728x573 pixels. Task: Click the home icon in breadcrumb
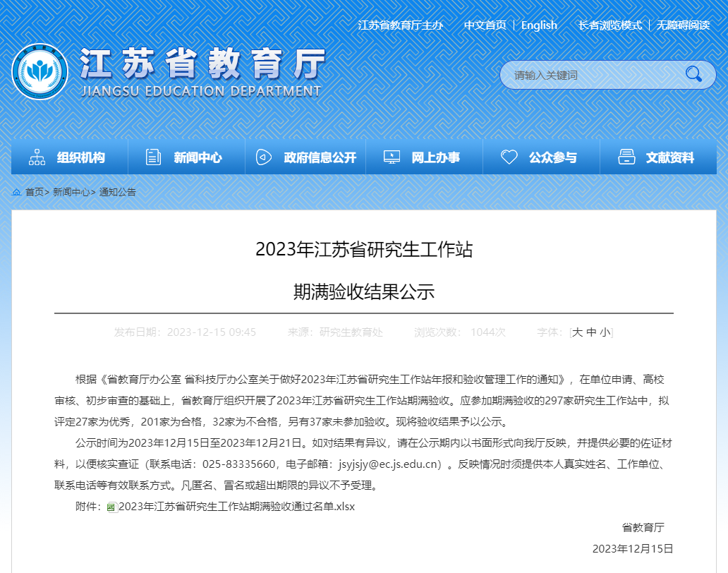click(x=16, y=192)
